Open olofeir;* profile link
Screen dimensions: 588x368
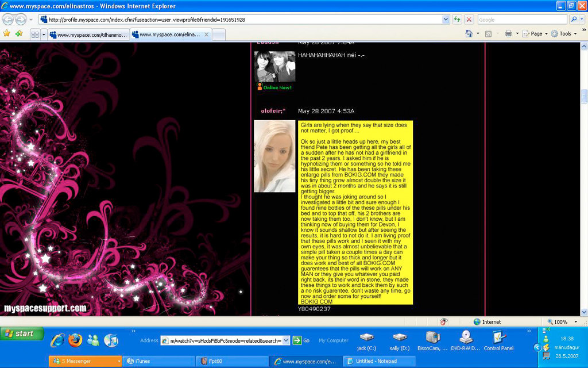[x=273, y=111]
